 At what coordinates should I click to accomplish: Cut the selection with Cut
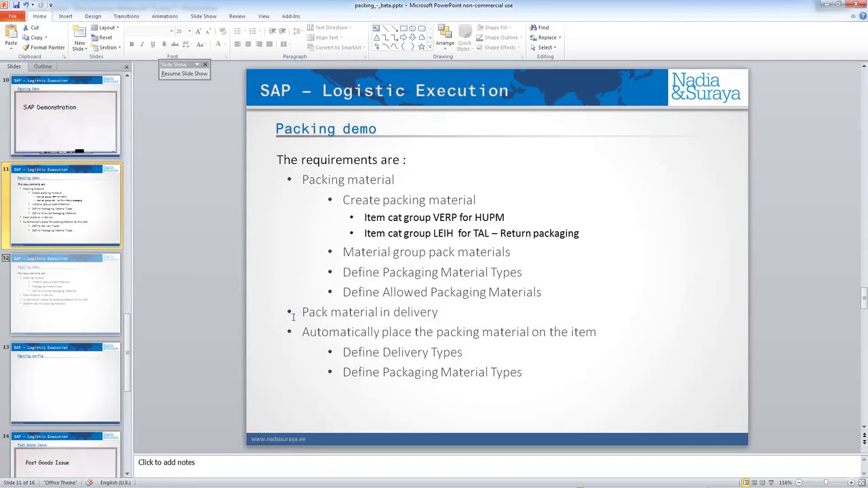[31, 28]
